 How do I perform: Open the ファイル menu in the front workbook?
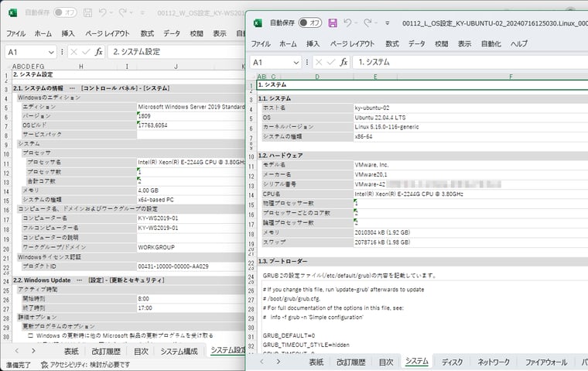tap(261, 44)
